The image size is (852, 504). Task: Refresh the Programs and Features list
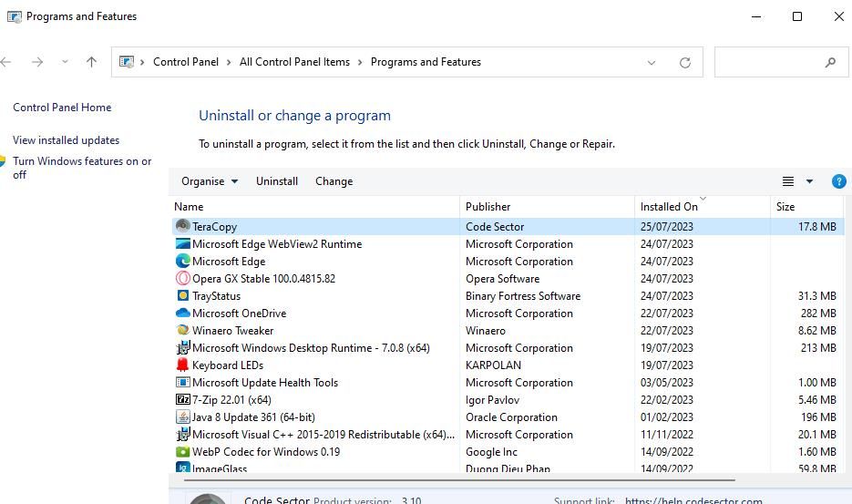click(685, 63)
